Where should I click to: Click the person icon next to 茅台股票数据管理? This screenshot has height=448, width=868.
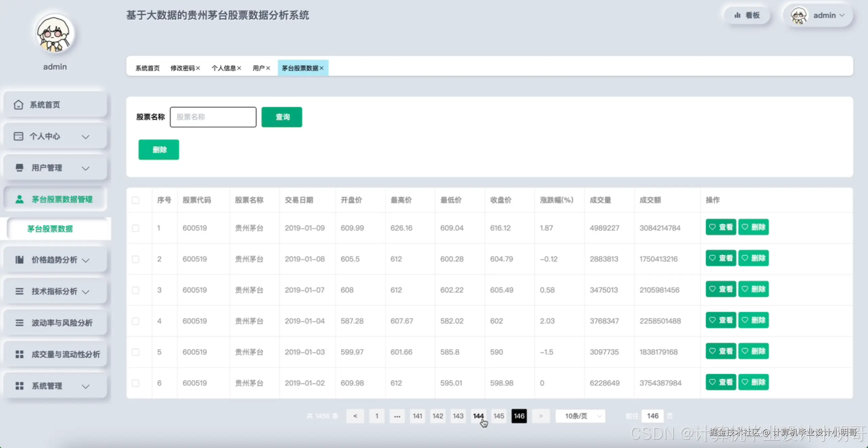pyautogui.click(x=20, y=199)
